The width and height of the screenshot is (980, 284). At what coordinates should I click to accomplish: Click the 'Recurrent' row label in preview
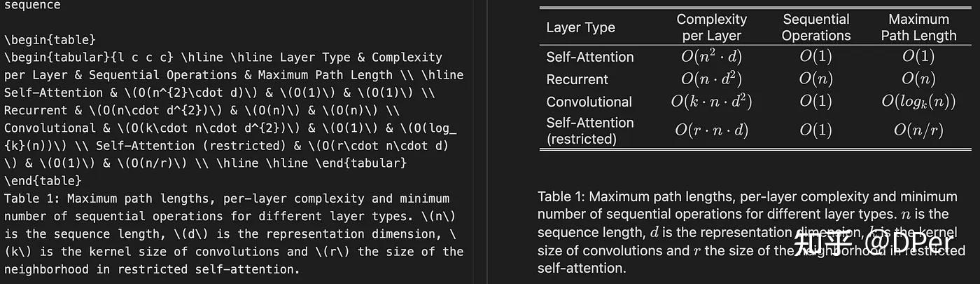pyautogui.click(x=577, y=79)
